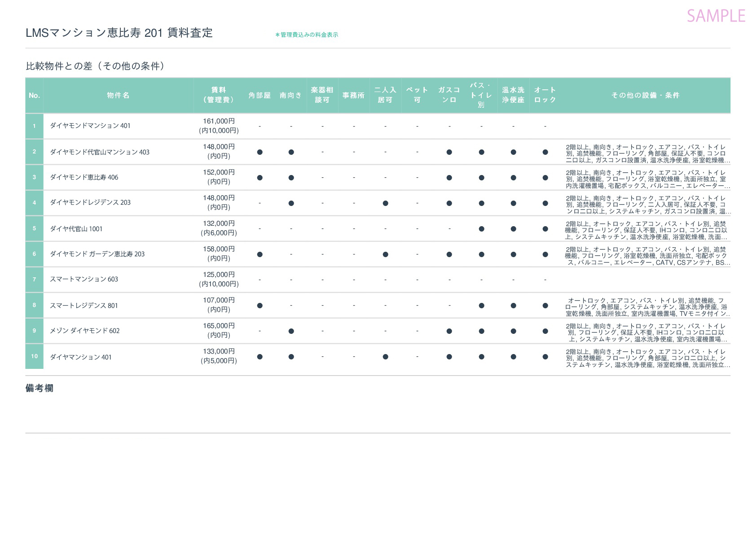756x534 pixels.
Task: Select the 物件名 column header
Action: coord(118,95)
